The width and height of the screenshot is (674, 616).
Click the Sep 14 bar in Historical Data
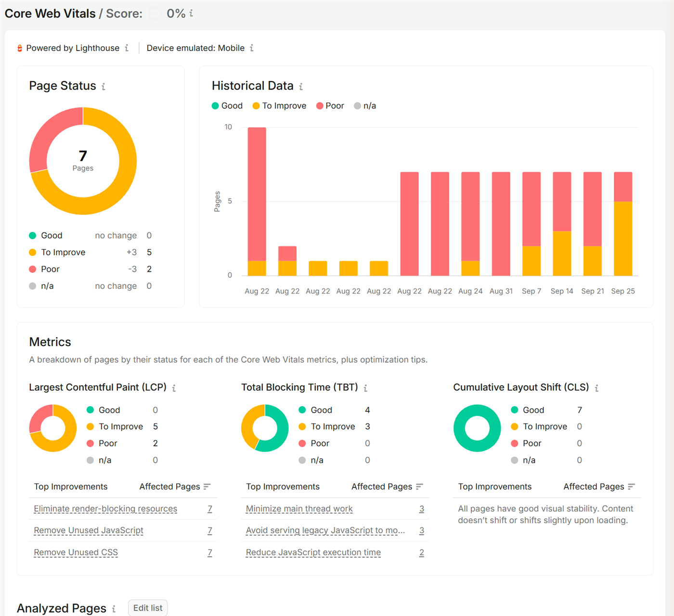562,224
